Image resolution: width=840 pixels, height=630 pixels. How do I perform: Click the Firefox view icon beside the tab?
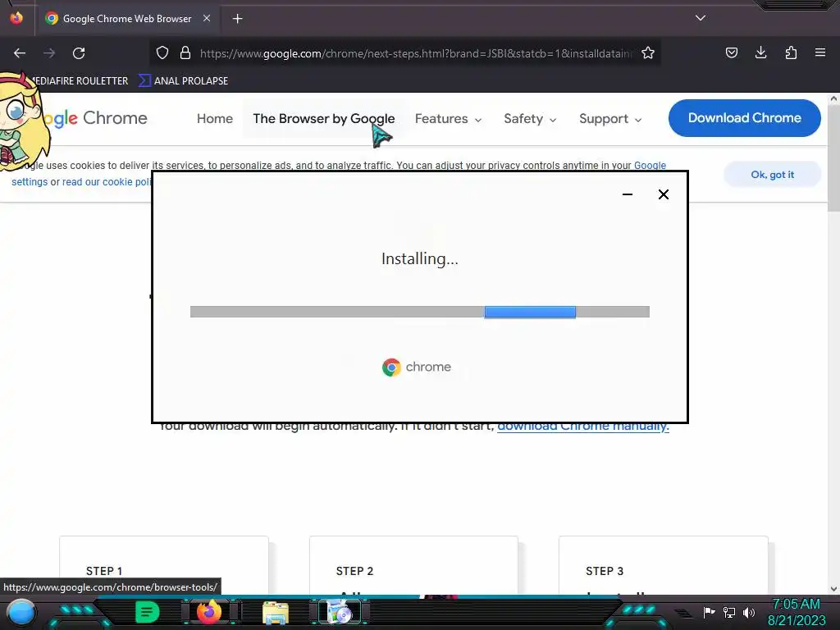(x=16, y=18)
